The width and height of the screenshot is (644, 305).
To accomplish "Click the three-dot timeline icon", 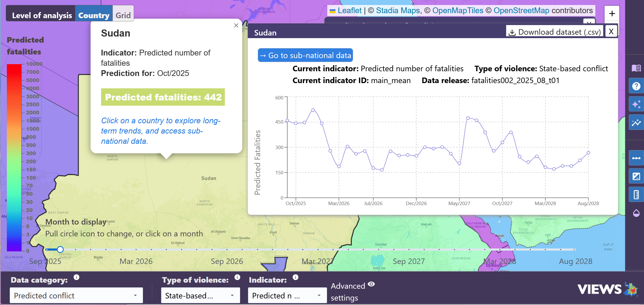I will click(x=636, y=158).
